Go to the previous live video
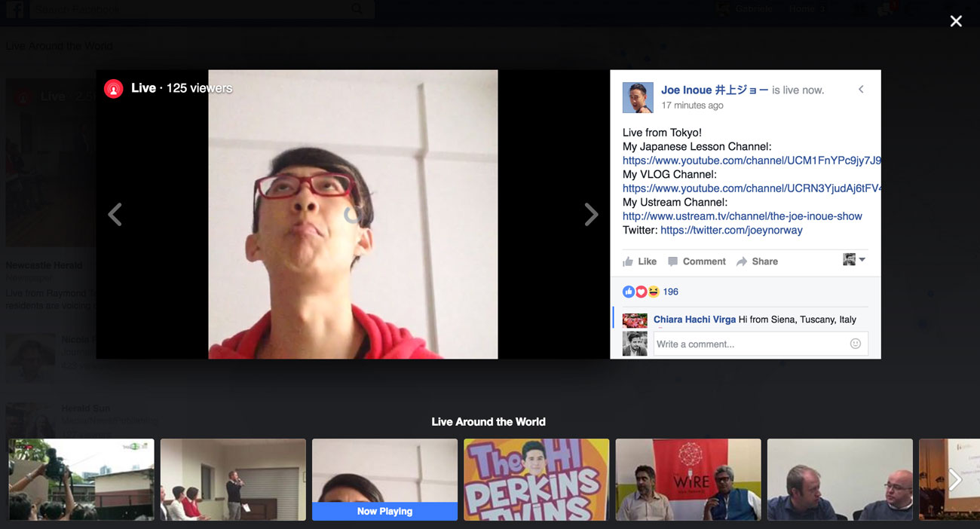The height and width of the screenshot is (529, 980). (x=115, y=215)
